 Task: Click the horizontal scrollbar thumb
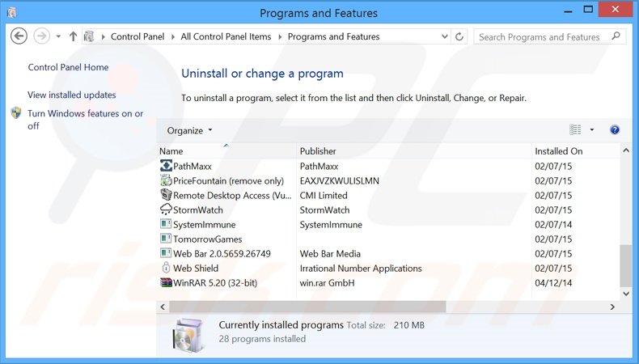point(307,307)
